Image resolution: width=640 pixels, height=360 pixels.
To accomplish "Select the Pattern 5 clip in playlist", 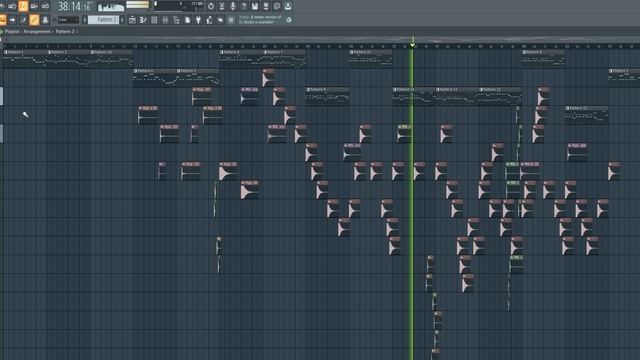I will tap(198, 77).
